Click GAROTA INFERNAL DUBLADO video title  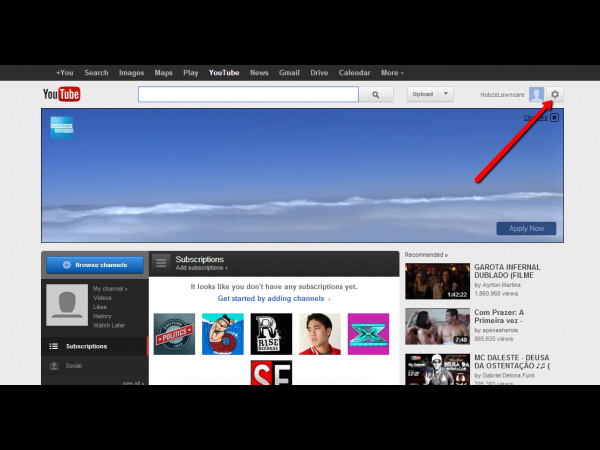(x=507, y=271)
